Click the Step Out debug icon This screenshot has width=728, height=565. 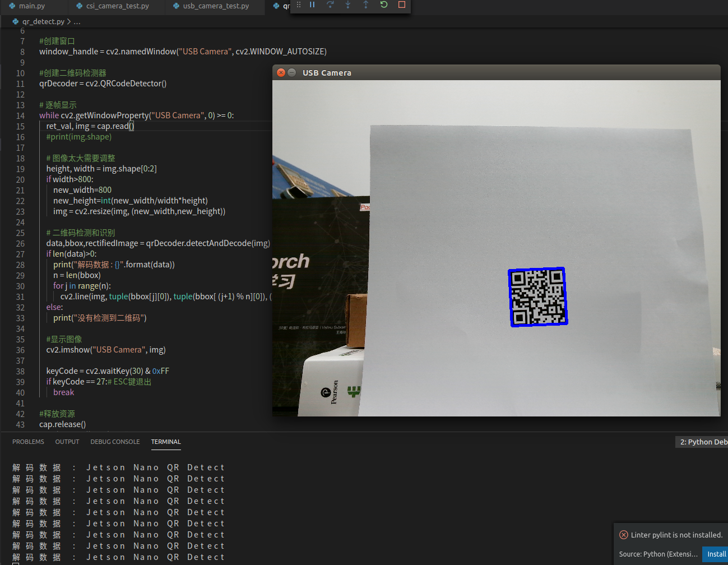coord(366,4)
